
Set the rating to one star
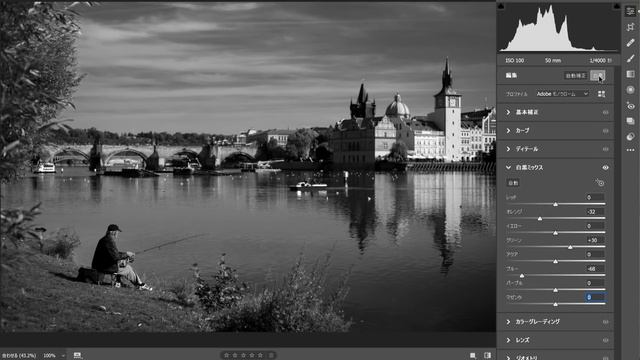tap(227, 356)
